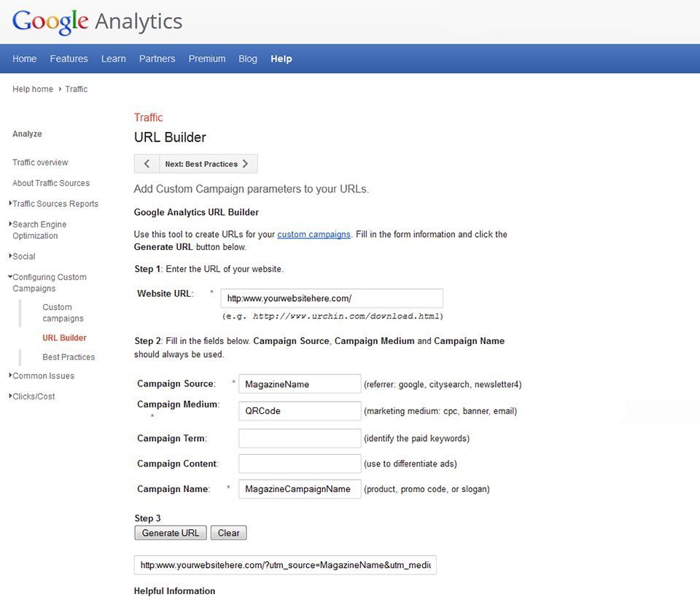Click the 'product, promo code, or slogan' hint
Viewport: 700px width, 605px height.
pyautogui.click(x=427, y=489)
